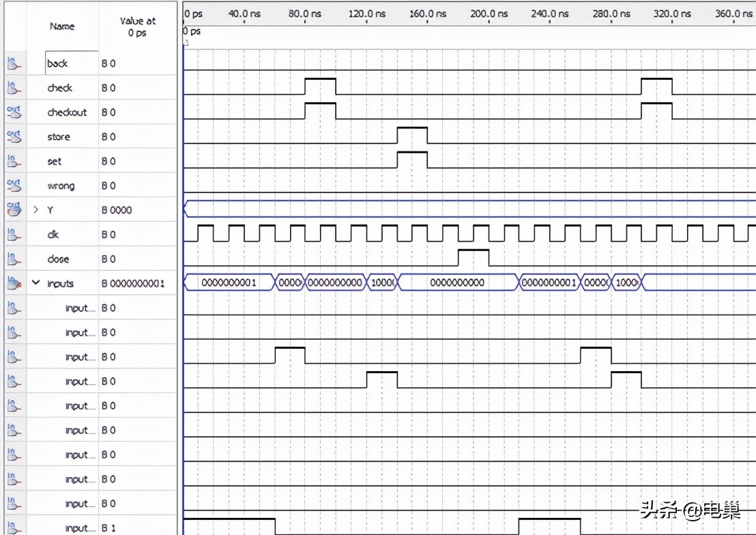Select the high pulse on store waveform
The height and width of the screenshot is (535, 756).
(x=412, y=136)
